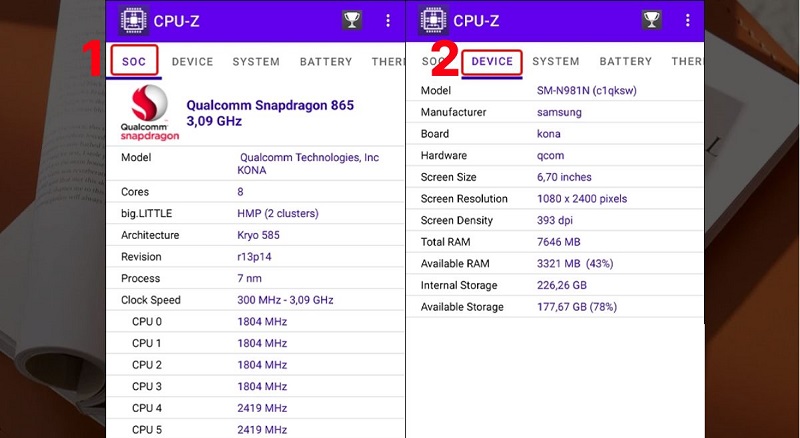
Task: Open BATTERY tab in right screen
Action: (x=626, y=61)
